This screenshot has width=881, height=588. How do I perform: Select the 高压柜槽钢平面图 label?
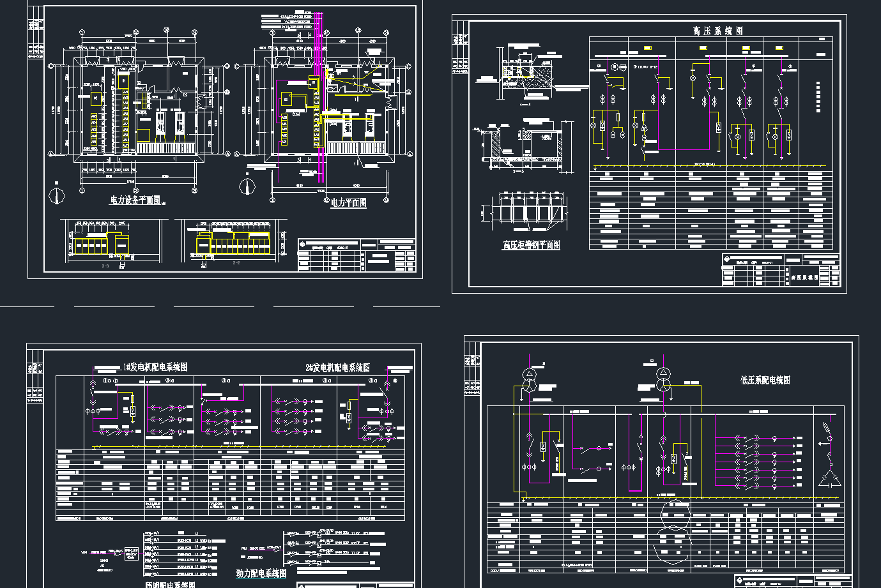531,245
